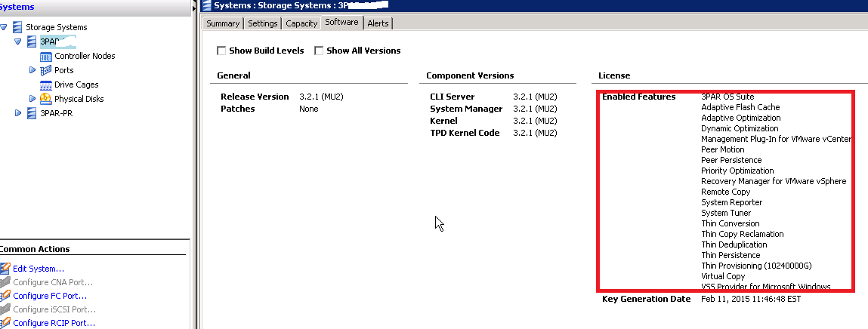Click the Kernel version value

(x=536, y=121)
